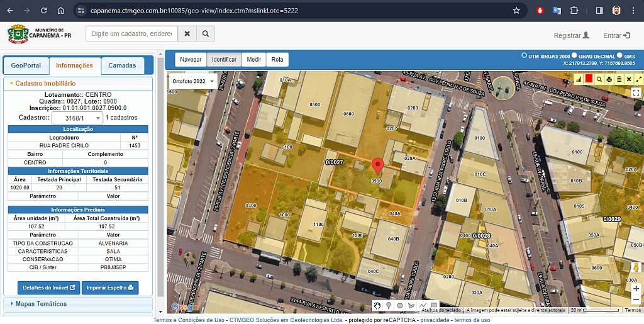Click the red marker pin on lot 0900

(x=377, y=166)
